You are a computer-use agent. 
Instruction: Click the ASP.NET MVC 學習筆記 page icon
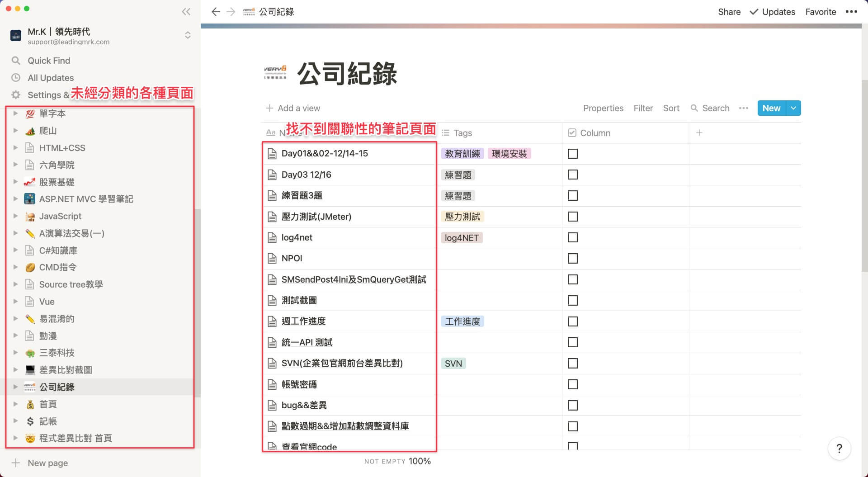point(30,199)
